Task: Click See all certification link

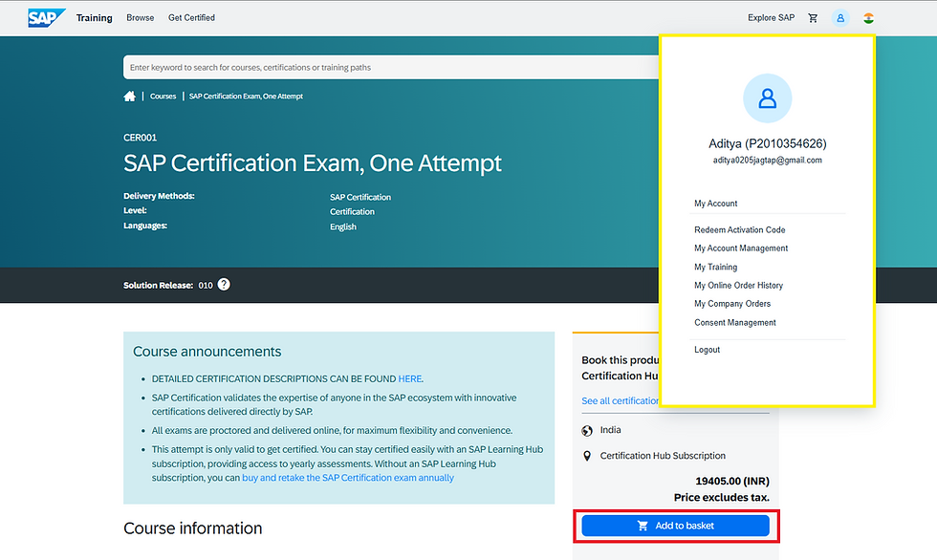Action: pyautogui.click(x=621, y=401)
